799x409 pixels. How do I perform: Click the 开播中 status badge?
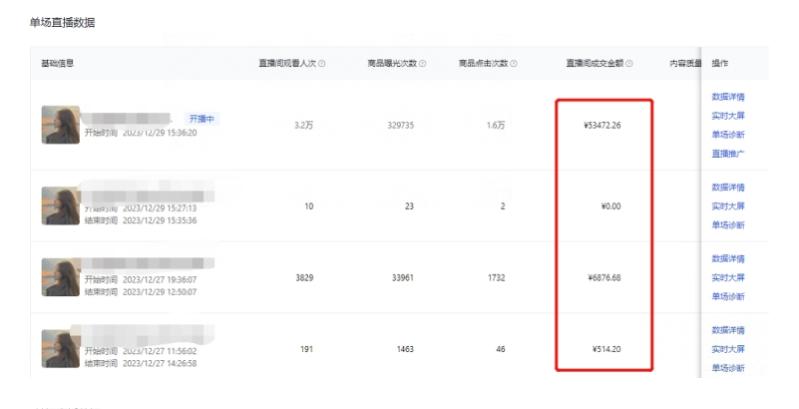202,118
